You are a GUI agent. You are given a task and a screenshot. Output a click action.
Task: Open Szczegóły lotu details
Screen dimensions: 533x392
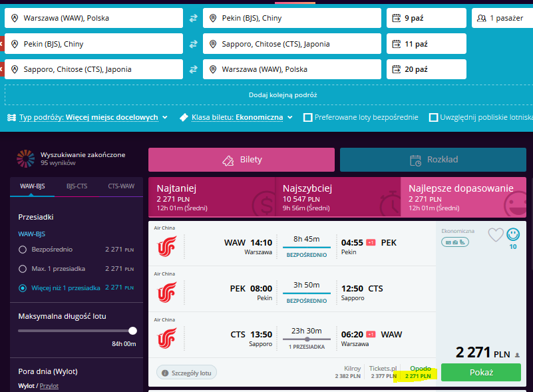point(186,373)
